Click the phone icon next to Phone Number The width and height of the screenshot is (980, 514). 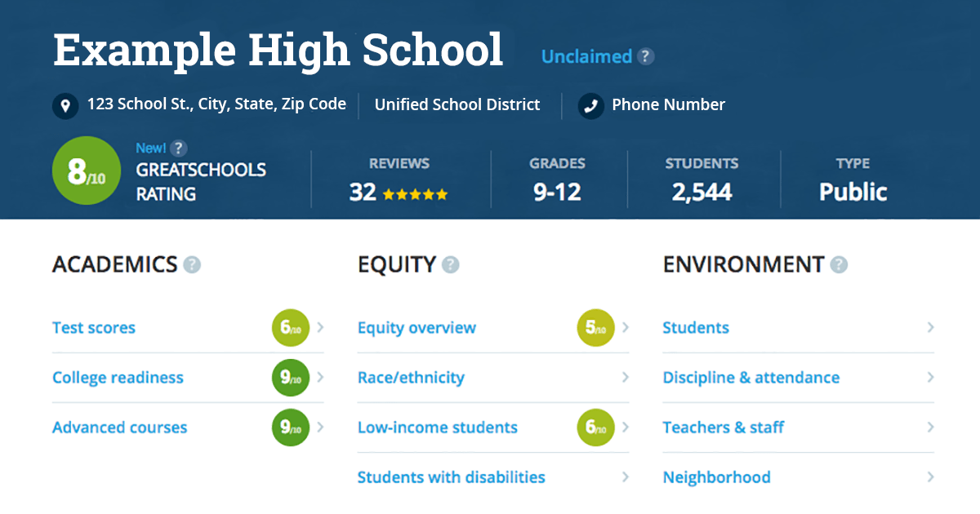click(590, 105)
